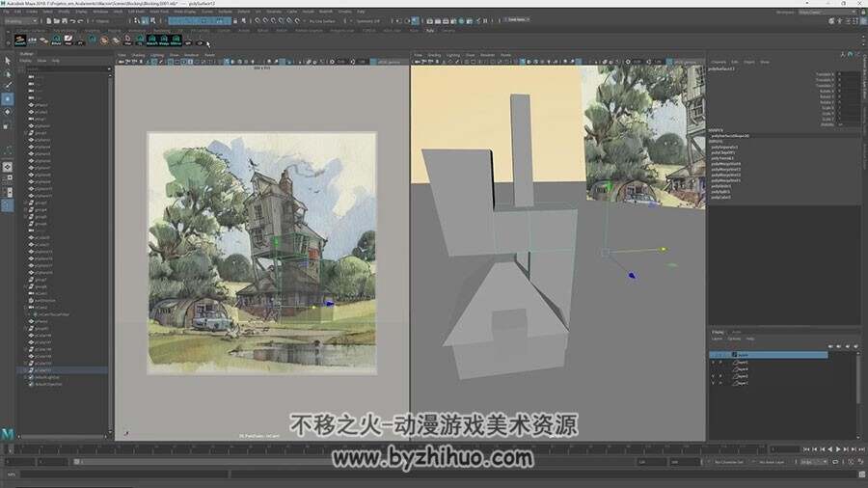Open Show menu in Outliner
Viewport: 868px width, 488px height.
point(41,61)
